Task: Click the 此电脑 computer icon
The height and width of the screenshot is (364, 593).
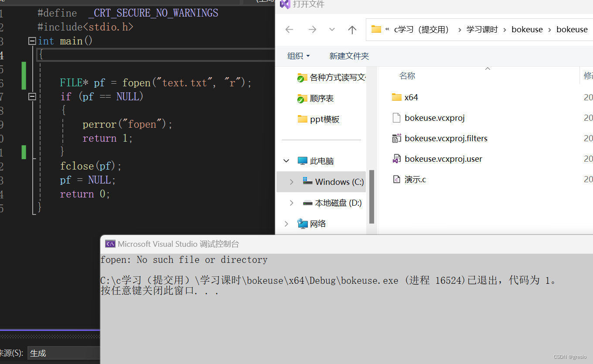Action: [x=302, y=161]
